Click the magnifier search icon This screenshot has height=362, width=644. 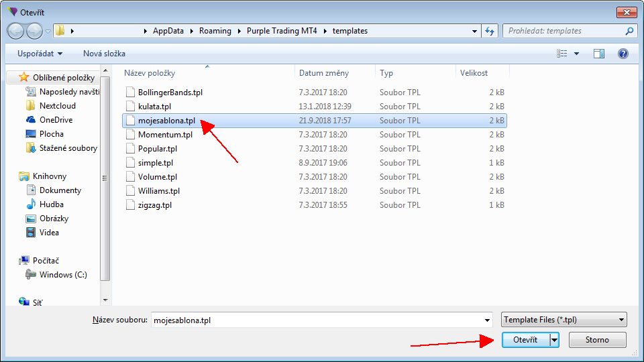point(629,31)
